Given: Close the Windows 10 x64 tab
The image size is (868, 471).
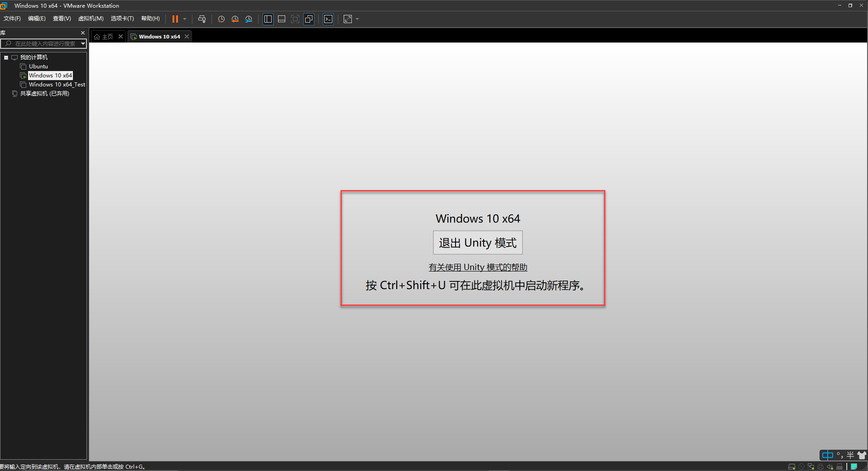Looking at the screenshot, I should click(x=187, y=37).
